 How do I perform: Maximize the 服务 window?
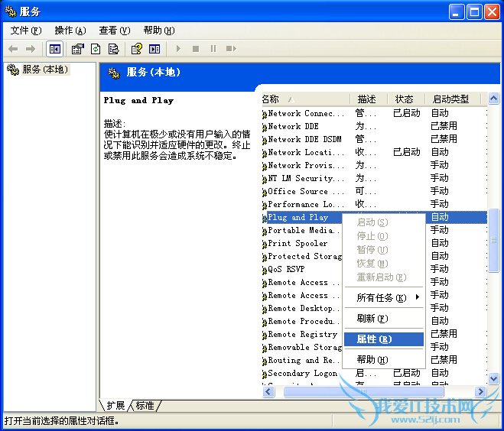tap(474, 12)
